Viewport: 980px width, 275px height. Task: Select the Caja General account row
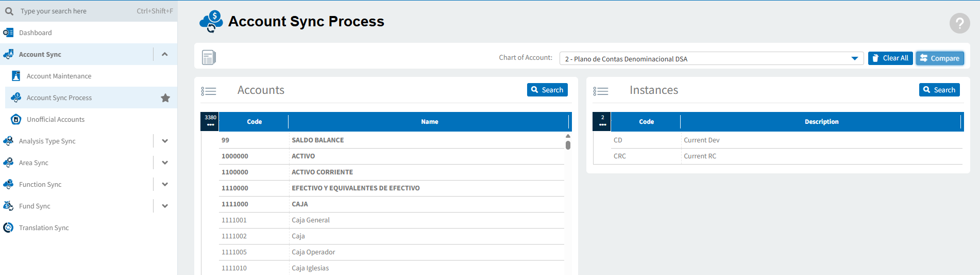coord(392,220)
